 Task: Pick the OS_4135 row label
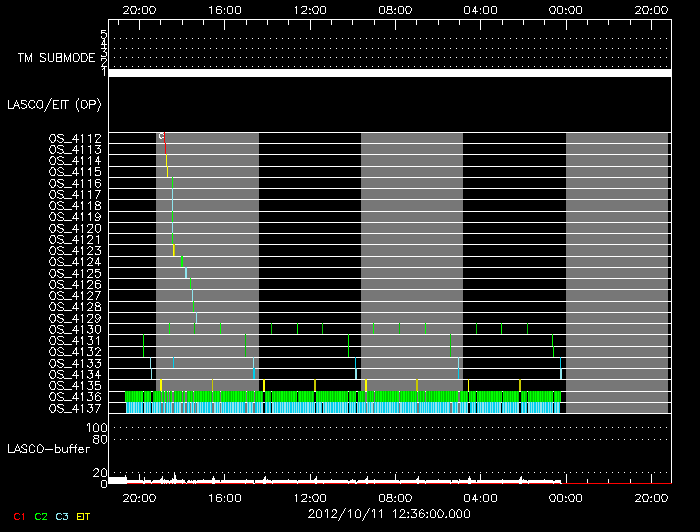point(75,385)
